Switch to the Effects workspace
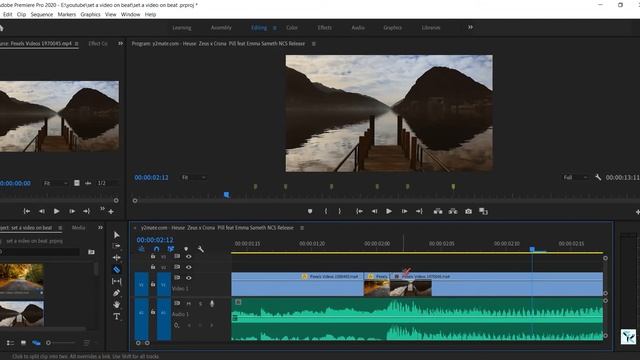Screen dimensions: 640x360 point(324,27)
